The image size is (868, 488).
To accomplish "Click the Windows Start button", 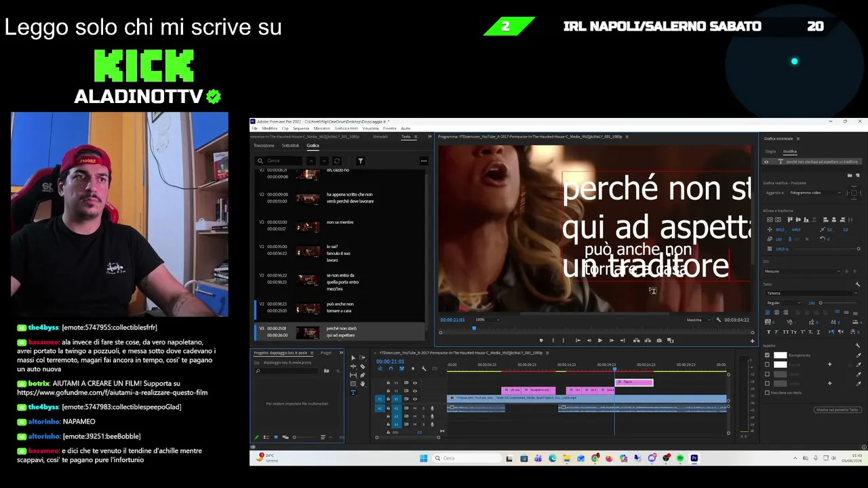I will [423, 458].
